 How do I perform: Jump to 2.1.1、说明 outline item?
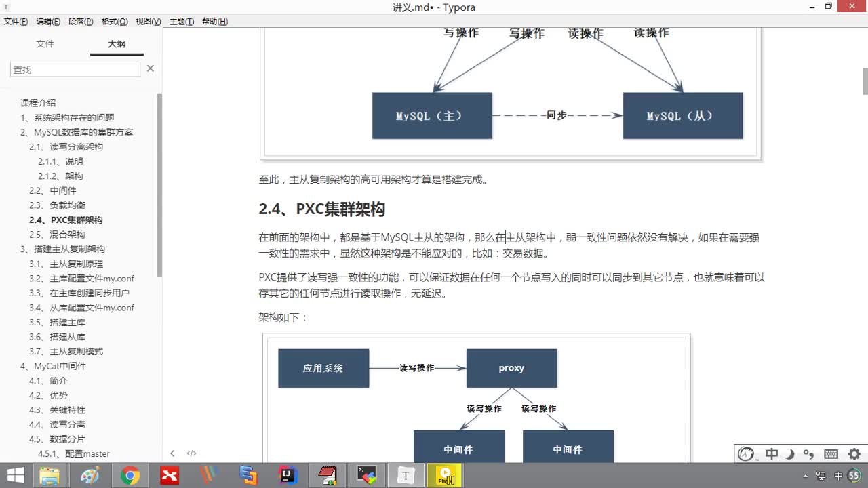click(60, 161)
